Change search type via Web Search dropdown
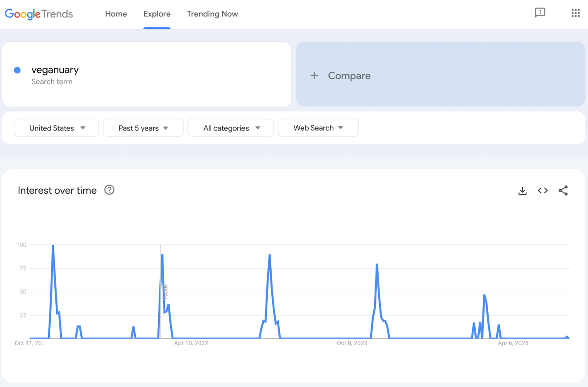Viewport: 588px width, 387px height. [318, 128]
